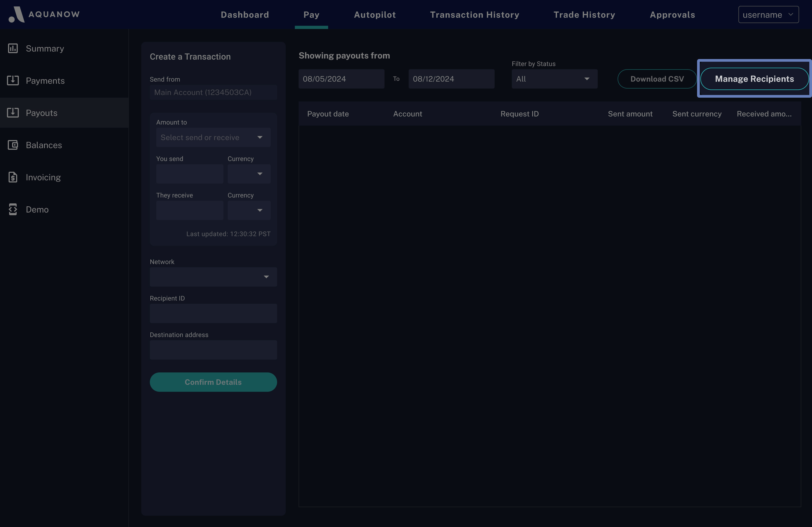This screenshot has width=812, height=527.
Task: Click the Payments sidebar icon
Action: (13, 80)
